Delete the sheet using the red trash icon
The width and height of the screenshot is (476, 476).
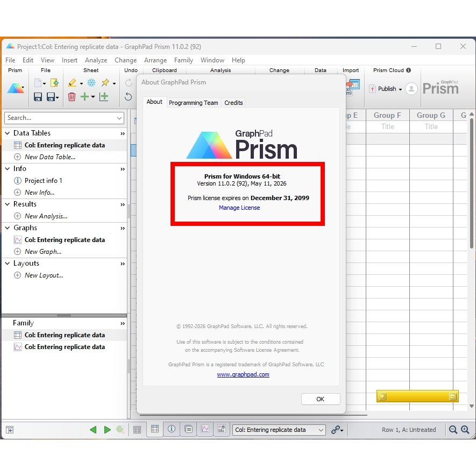click(x=72, y=97)
